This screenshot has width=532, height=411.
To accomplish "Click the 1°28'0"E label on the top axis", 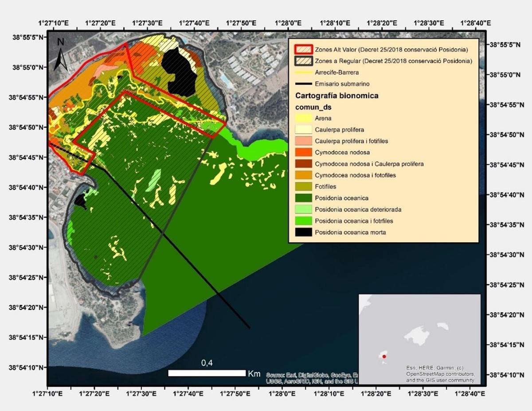I will 289,22.
